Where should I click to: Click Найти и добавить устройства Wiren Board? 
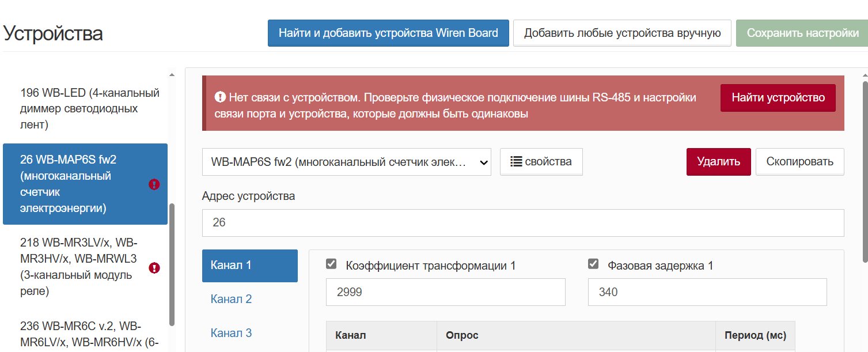[388, 33]
